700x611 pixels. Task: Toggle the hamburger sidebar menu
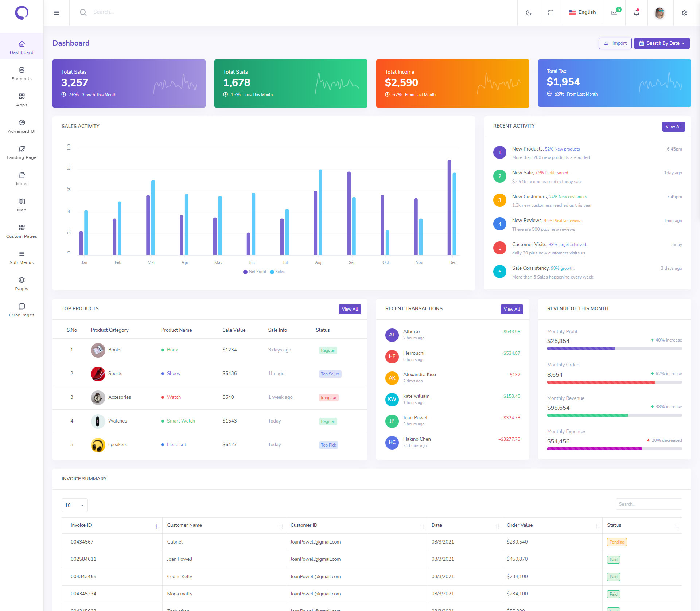point(57,13)
